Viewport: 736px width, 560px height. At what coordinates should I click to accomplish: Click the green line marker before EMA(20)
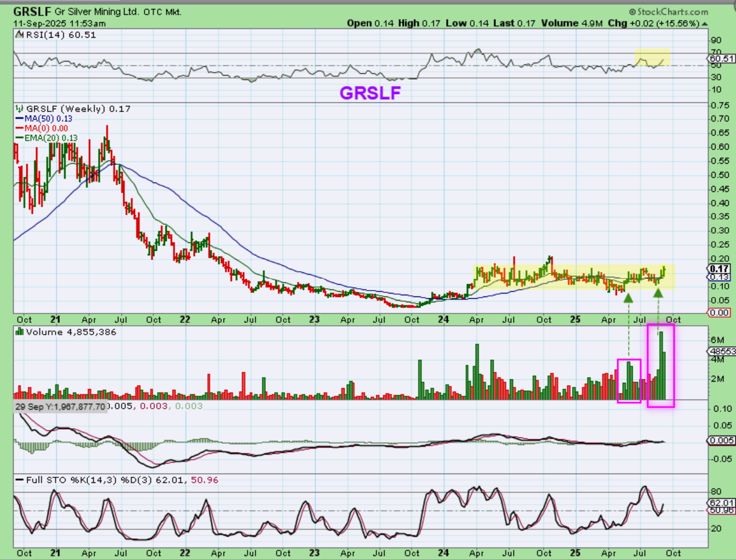coord(20,138)
